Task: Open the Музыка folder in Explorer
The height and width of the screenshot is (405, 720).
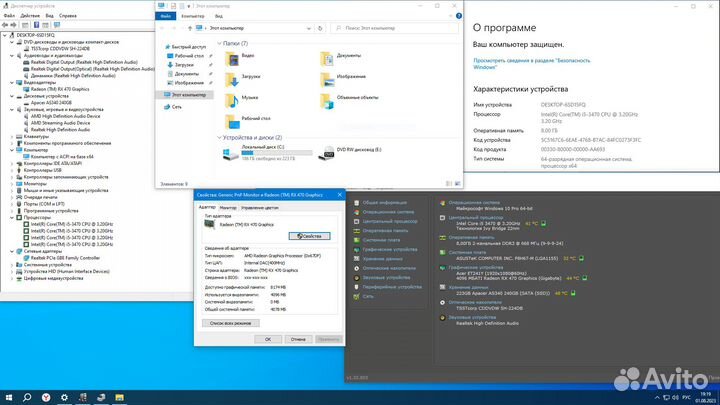Action: [x=242, y=101]
